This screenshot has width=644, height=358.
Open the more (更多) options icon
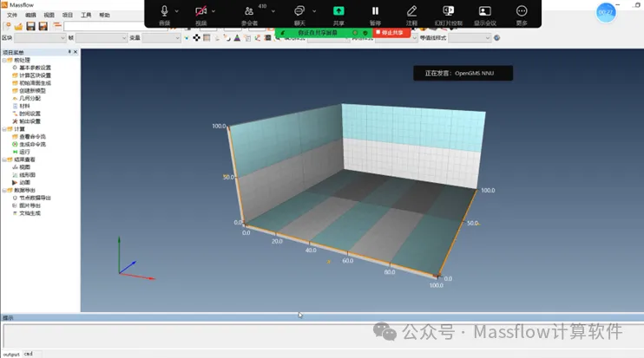(522, 11)
